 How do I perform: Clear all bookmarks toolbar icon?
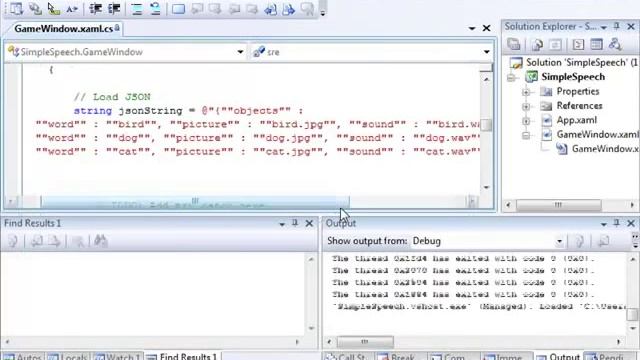[307, 9]
